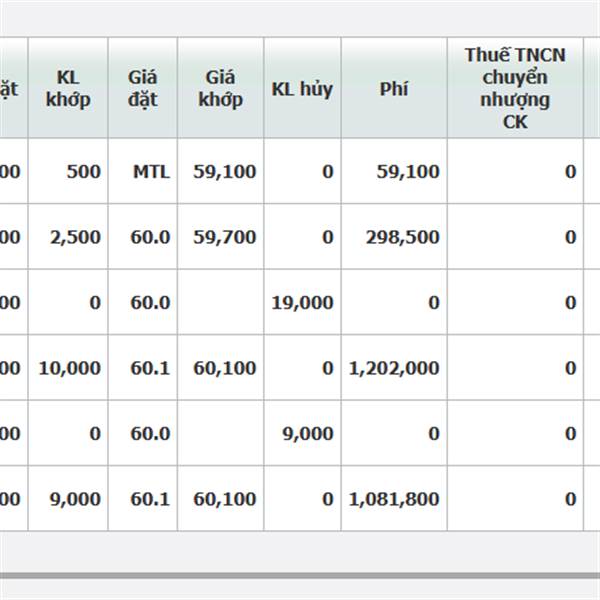Select KL khớp 0 in the 19,000 row
This screenshot has height=600, width=600.
coord(68,302)
